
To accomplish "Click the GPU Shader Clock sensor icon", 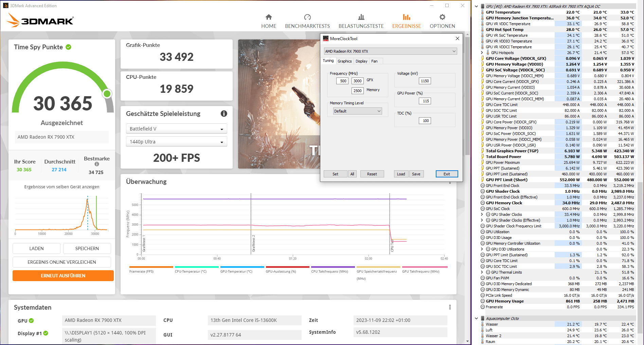I will pos(483,191).
